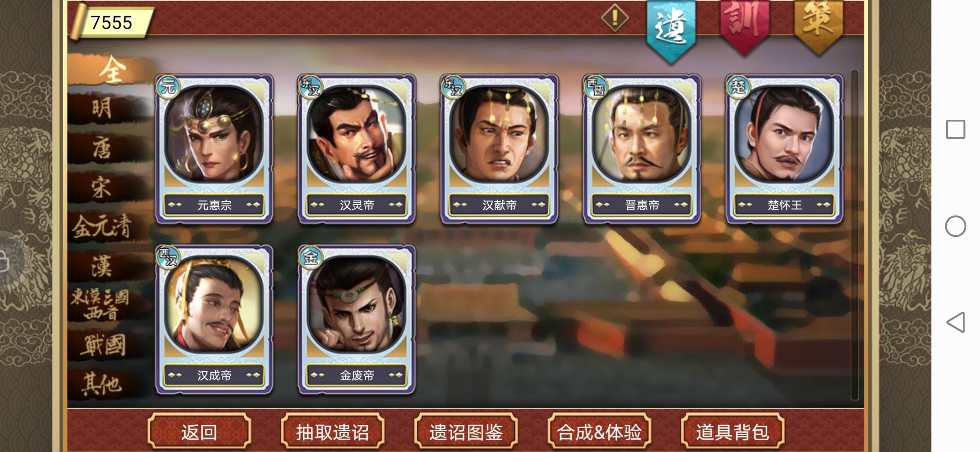Viewport: 980px width, 452px height.
Task: Click the 抽取遗诏 button
Action: tap(333, 432)
